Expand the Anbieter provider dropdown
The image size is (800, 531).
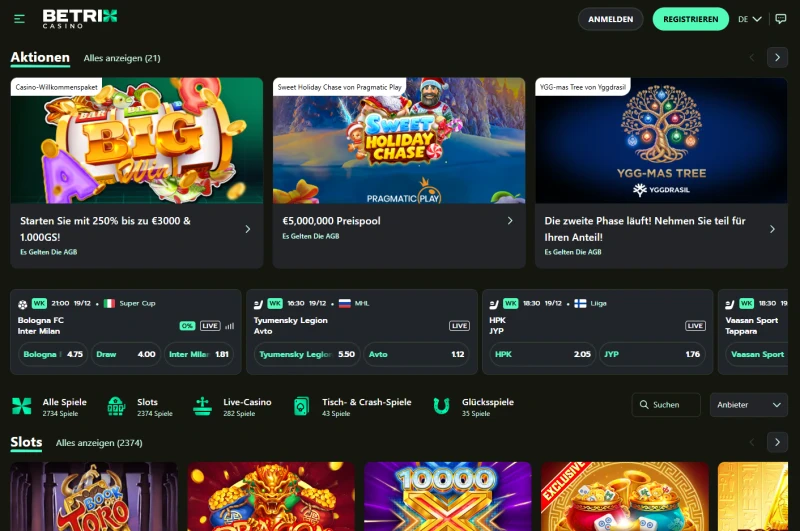pos(749,405)
